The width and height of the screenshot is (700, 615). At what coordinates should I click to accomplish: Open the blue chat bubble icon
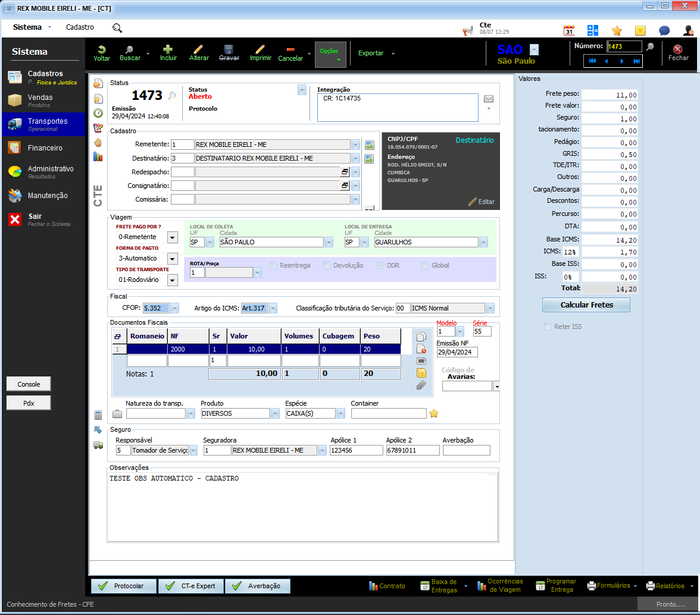pyautogui.click(x=664, y=30)
